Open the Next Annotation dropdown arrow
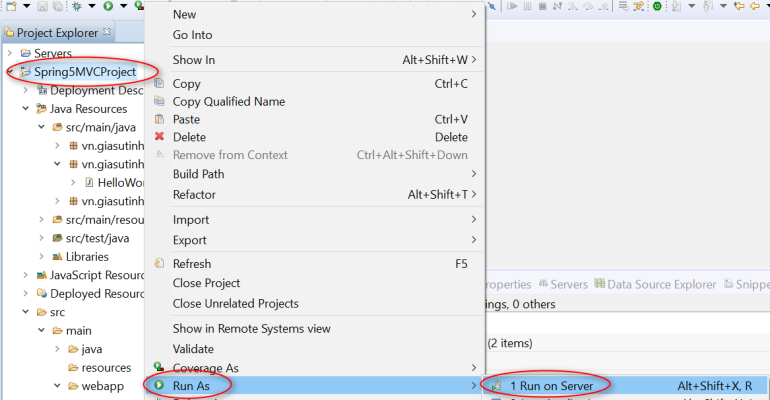The height and width of the screenshot is (400, 770). point(692,6)
